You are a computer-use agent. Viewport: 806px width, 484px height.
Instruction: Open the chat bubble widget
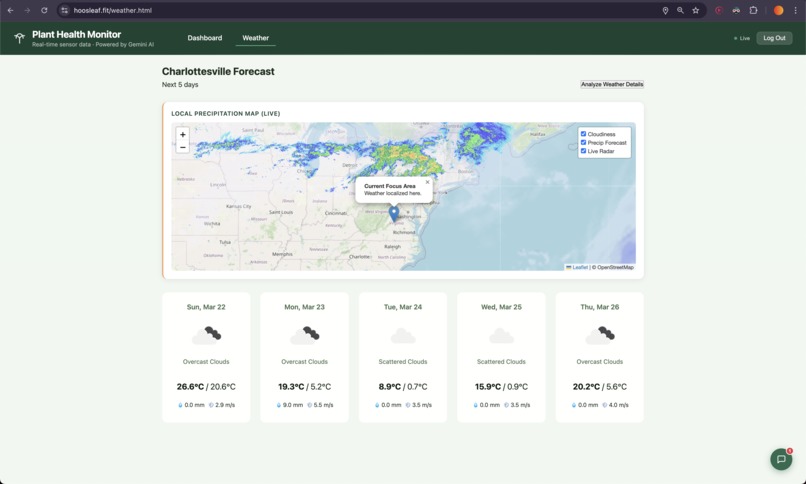(x=781, y=459)
